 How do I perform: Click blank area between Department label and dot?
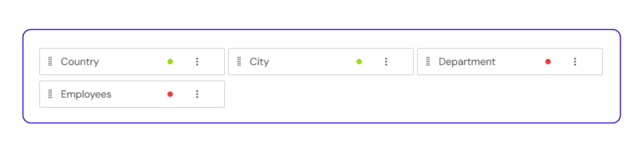click(520, 62)
